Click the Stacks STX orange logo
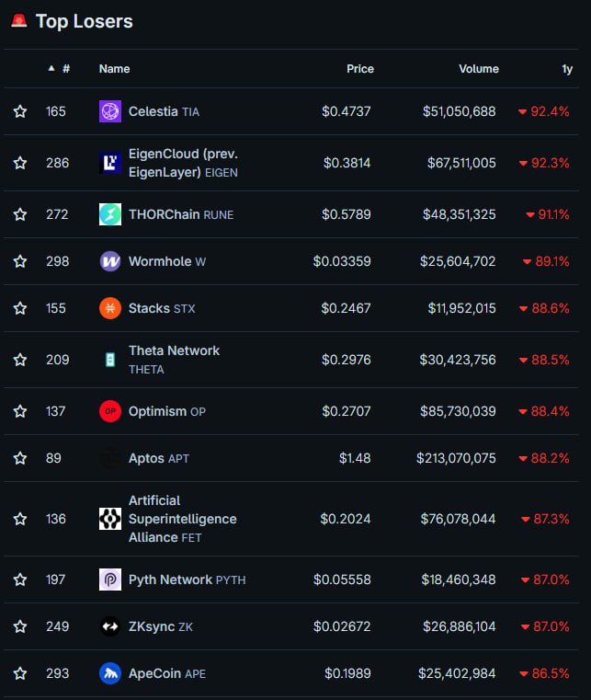This screenshot has width=591, height=700. 110,308
